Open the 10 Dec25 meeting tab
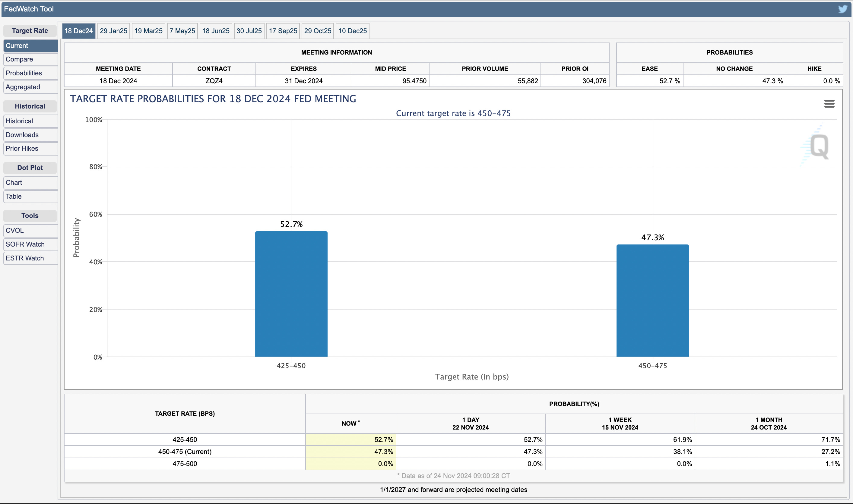The width and height of the screenshot is (853, 504). tap(352, 31)
